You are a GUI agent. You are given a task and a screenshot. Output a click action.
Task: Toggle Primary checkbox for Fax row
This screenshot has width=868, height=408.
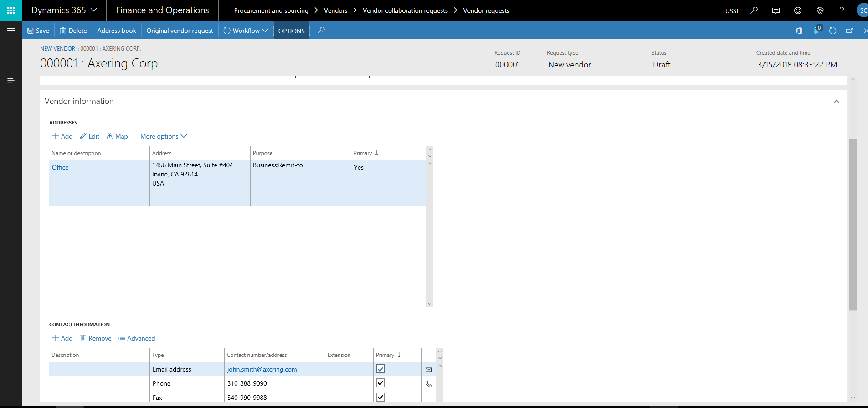click(380, 397)
